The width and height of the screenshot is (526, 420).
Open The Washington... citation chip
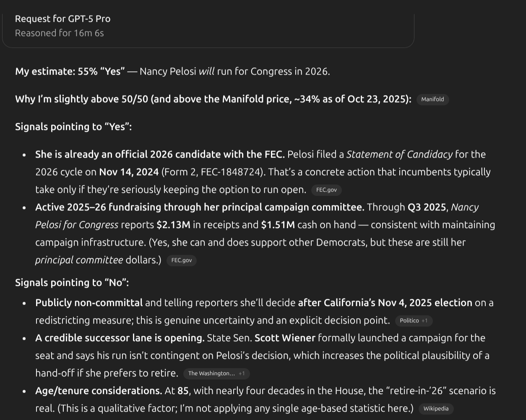pyautogui.click(x=211, y=373)
